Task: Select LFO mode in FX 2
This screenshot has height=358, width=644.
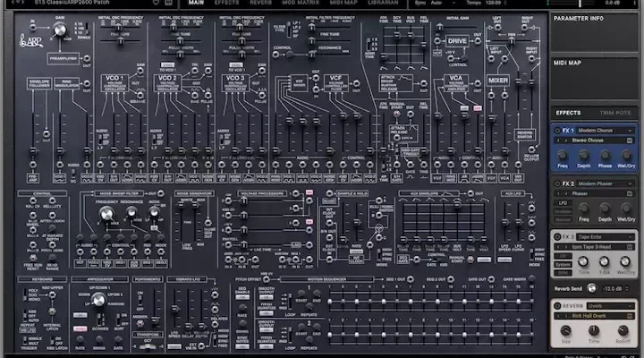Action: point(563,203)
